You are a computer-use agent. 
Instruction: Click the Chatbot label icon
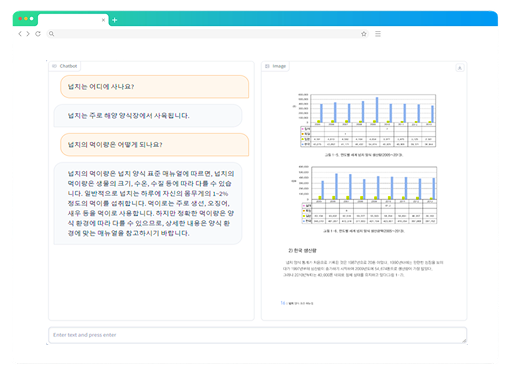click(x=55, y=66)
